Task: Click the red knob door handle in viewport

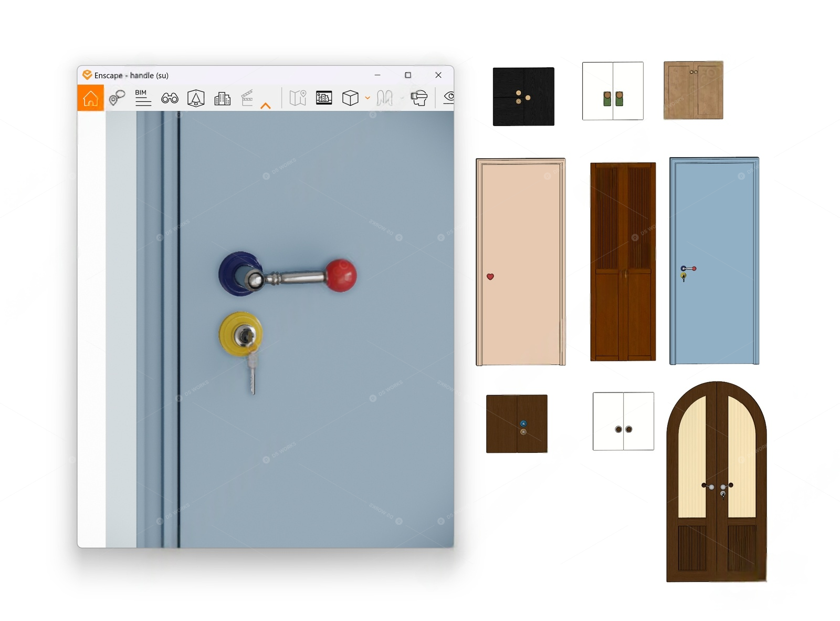Action: click(288, 275)
